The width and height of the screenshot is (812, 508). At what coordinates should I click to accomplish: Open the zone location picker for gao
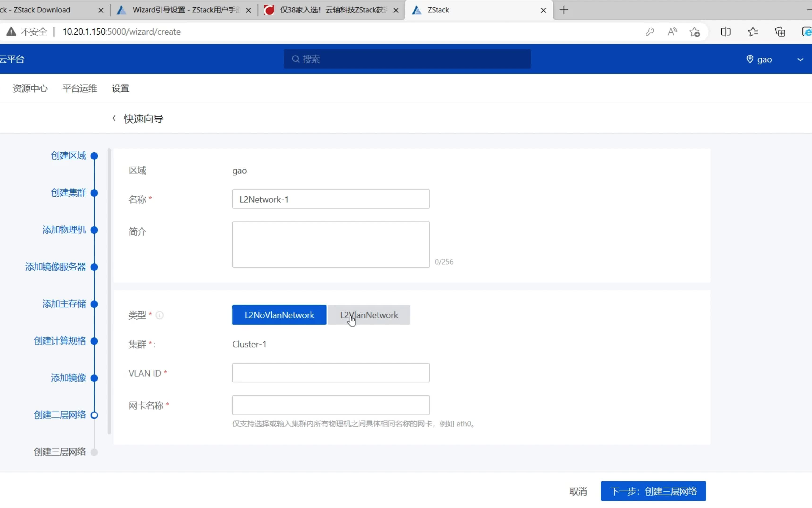click(750, 59)
